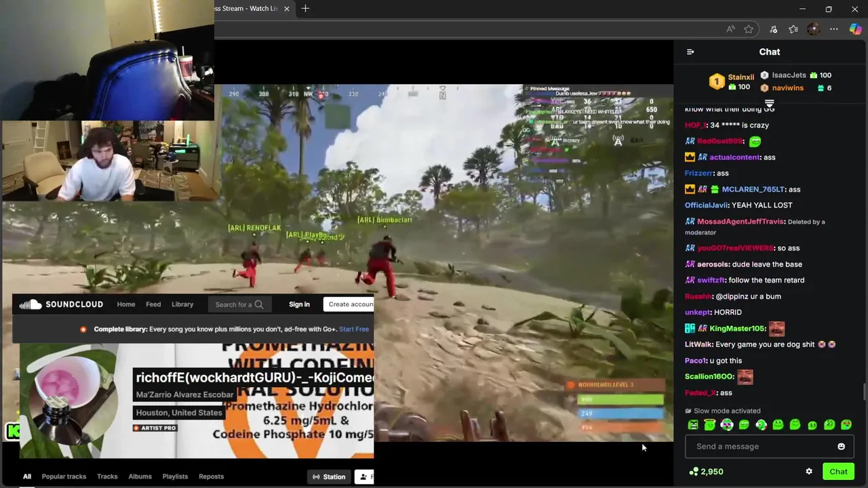Open SoundCloud Home menu item
This screenshot has width=868, height=488.
(126, 304)
